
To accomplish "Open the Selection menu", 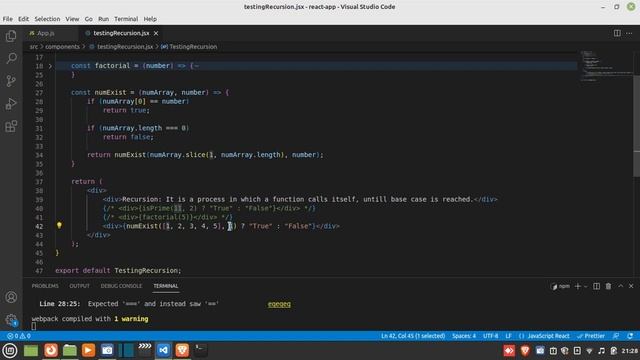I will coord(47,19).
